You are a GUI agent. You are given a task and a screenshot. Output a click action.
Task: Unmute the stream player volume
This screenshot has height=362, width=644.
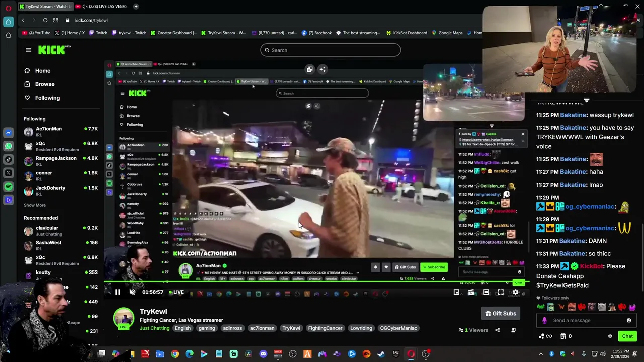pyautogui.click(x=132, y=292)
